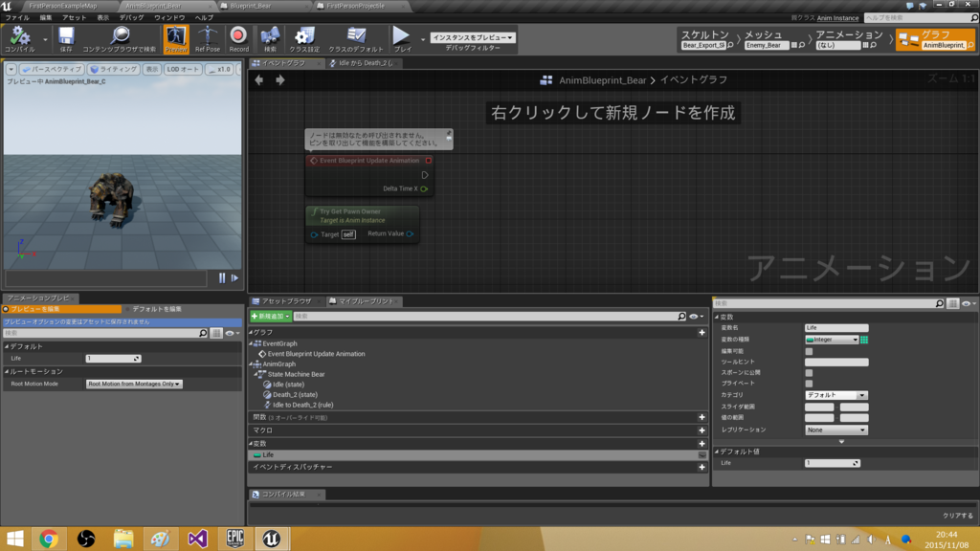Viewport: 980px width, 551px height.
Task: Add new event dispatcher plus icon
Action: 702,467
